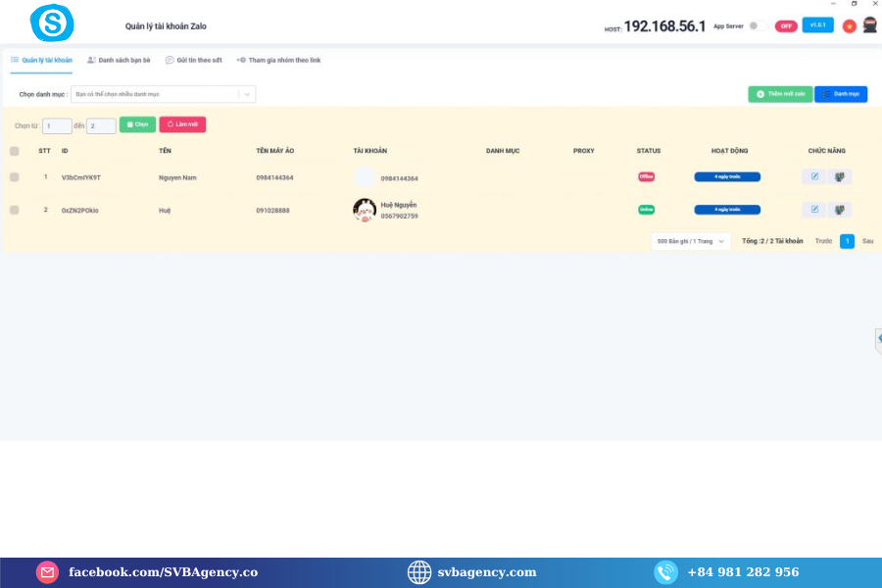
Task: Check the box for account 0xZN2POkio
Action: [14, 210]
